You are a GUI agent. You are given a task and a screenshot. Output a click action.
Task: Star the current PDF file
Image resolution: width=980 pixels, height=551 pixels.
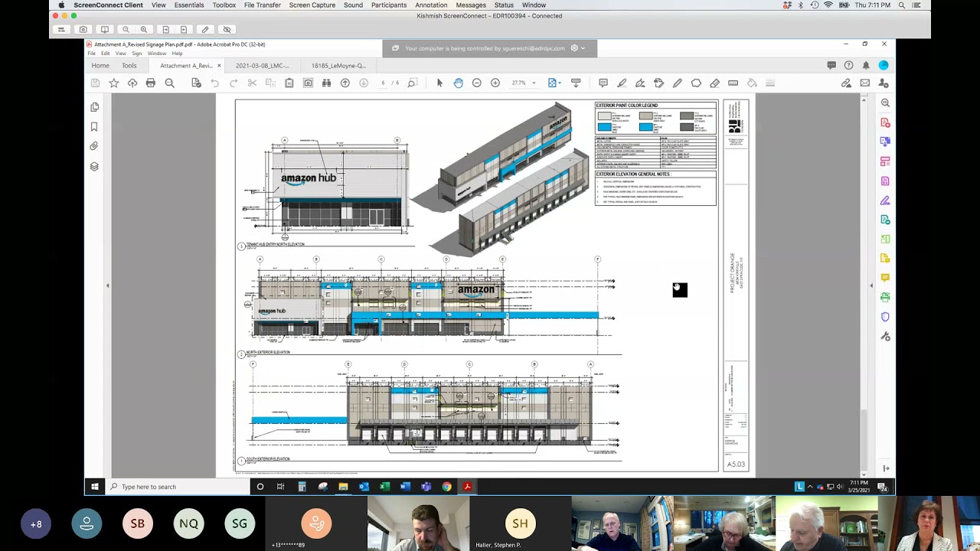113,83
